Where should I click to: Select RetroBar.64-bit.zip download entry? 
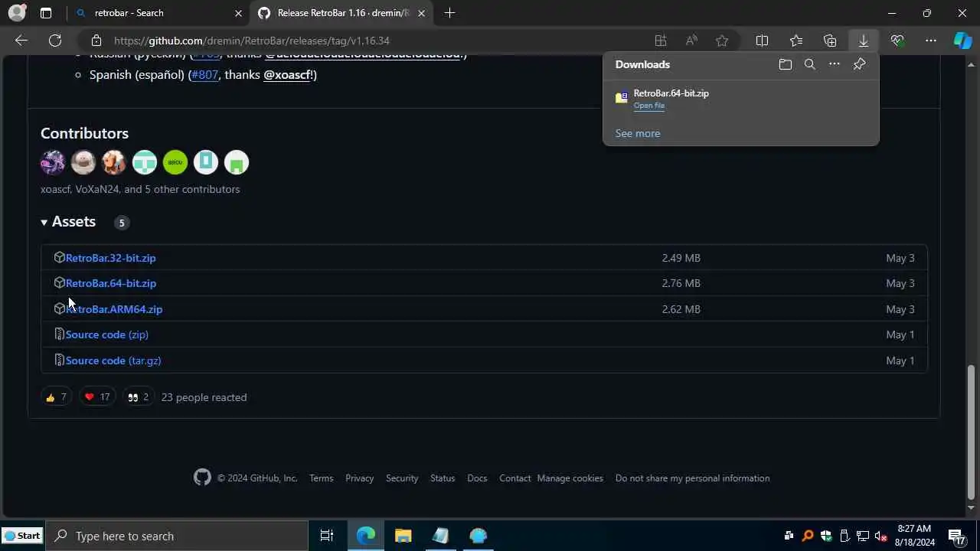740,99
